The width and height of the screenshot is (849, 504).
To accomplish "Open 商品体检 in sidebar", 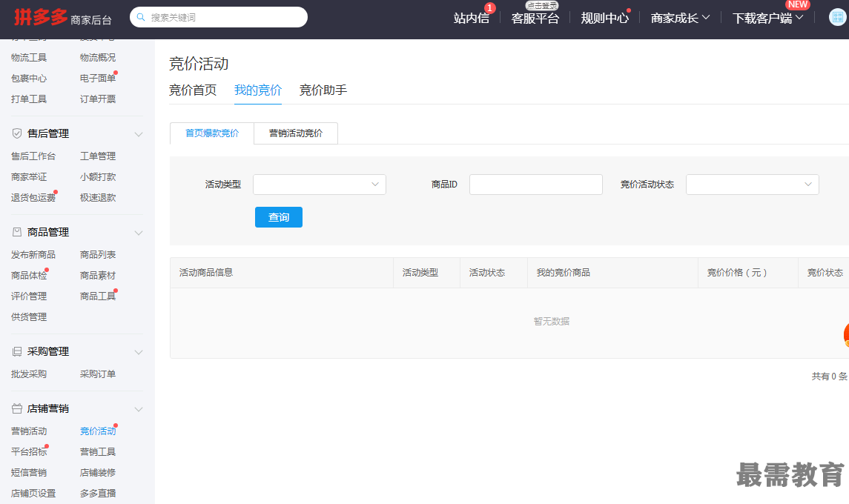I will coord(29,276).
